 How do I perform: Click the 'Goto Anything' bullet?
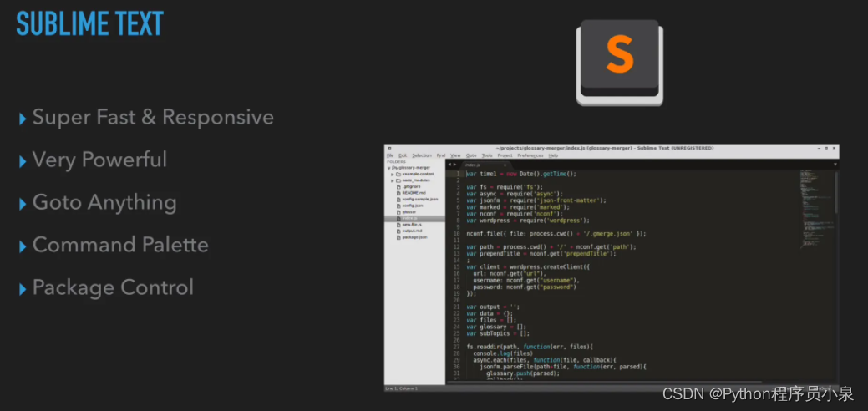point(104,202)
